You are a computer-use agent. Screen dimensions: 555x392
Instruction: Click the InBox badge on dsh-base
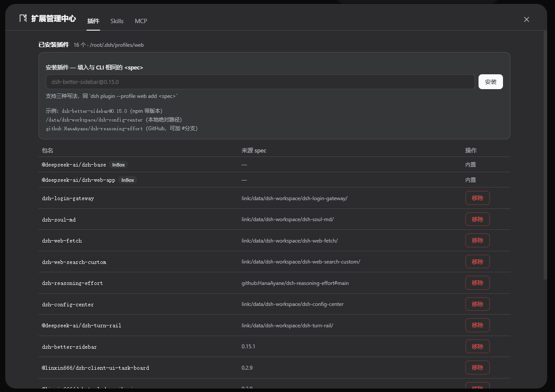click(x=118, y=165)
